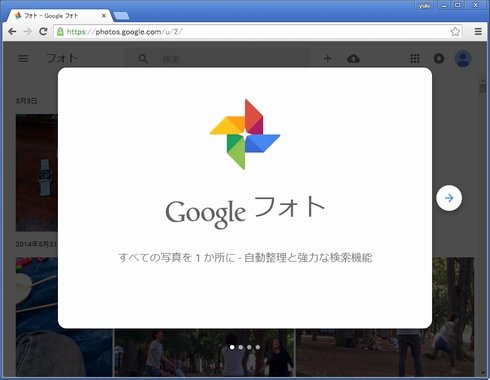
Task: Click the plus create icon
Action: [x=328, y=59]
